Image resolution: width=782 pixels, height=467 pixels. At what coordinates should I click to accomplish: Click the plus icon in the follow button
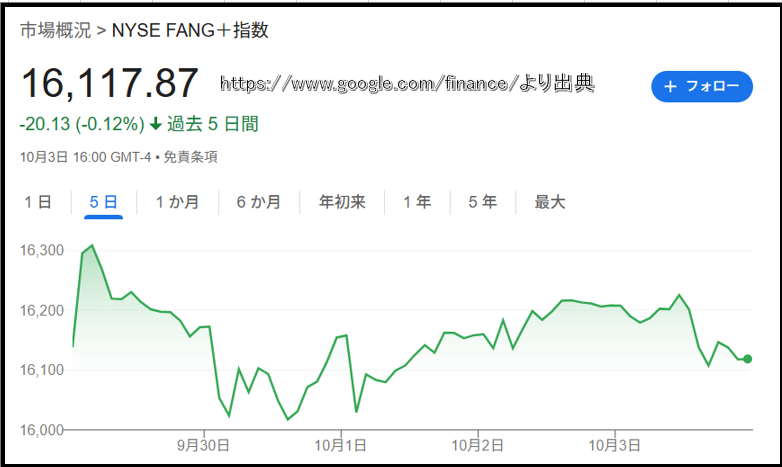pos(669,87)
